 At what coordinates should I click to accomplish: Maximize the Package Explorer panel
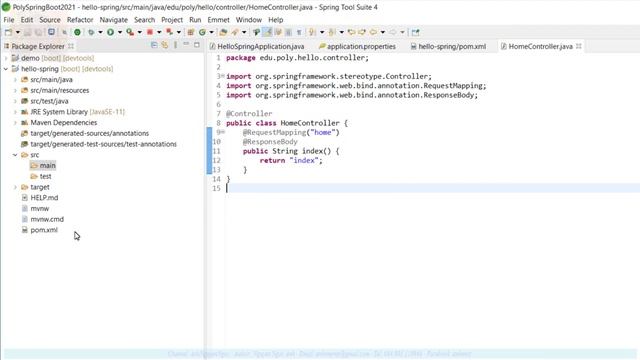point(197,45)
